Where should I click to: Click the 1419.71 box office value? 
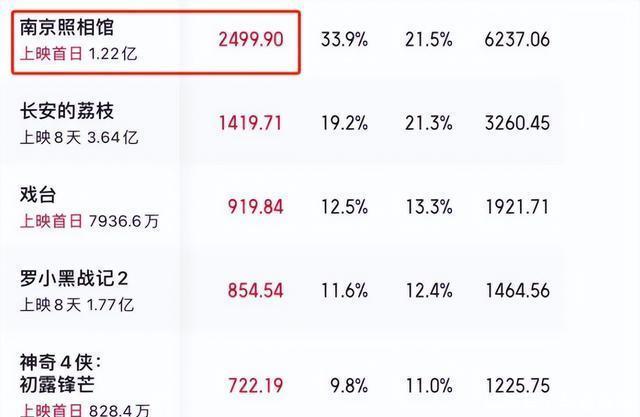point(250,124)
